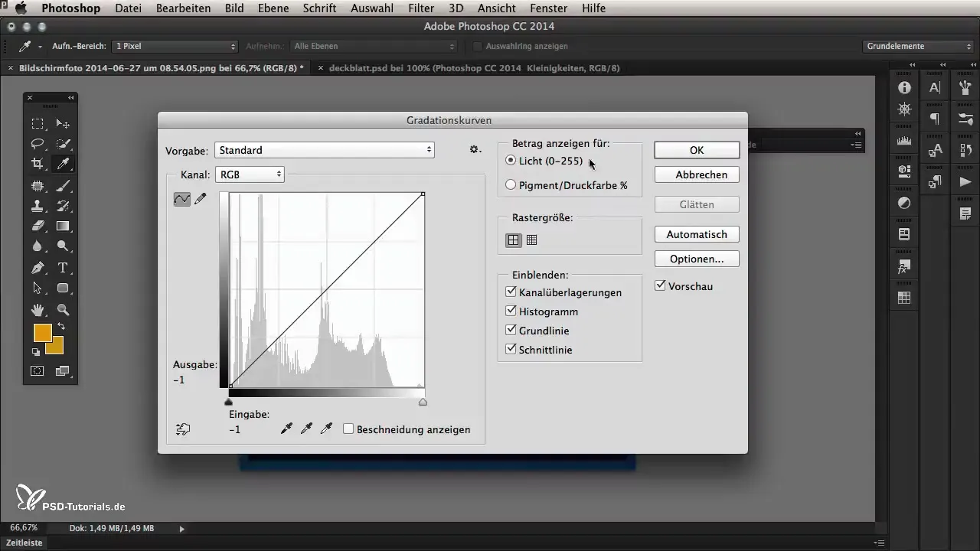The width and height of the screenshot is (980, 551).
Task: Select the History Brush tool
Action: pos(64,206)
